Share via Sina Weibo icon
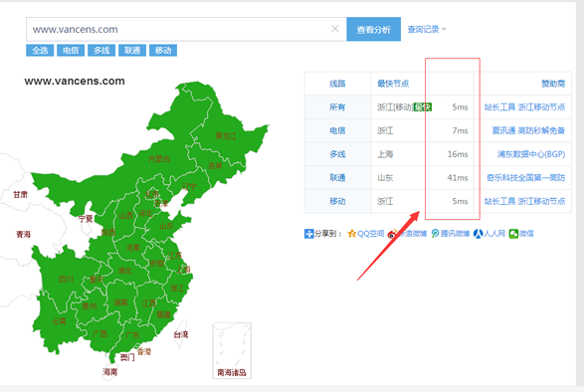 point(392,234)
